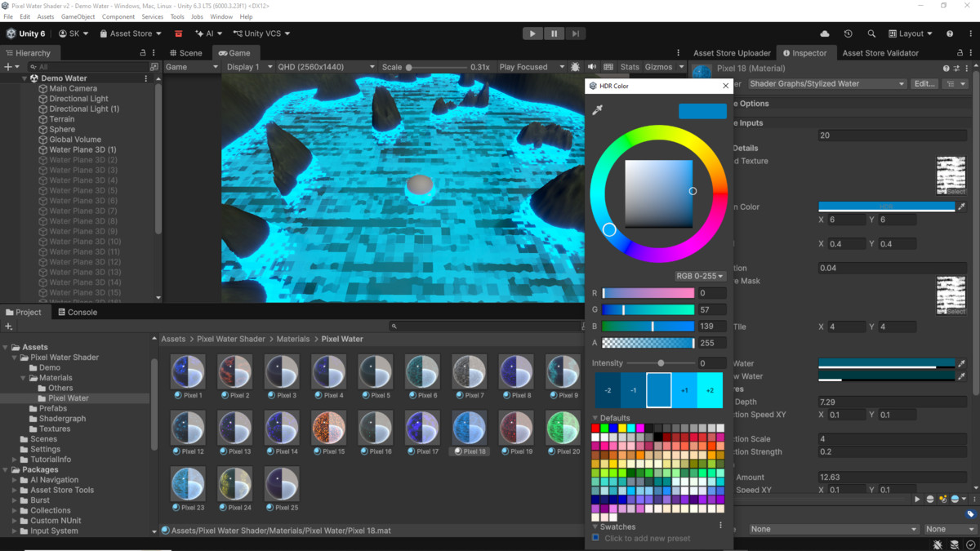Toggle Gizmos in the Game view
The width and height of the screenshot is (980, 551).
[x=658, y=67]
